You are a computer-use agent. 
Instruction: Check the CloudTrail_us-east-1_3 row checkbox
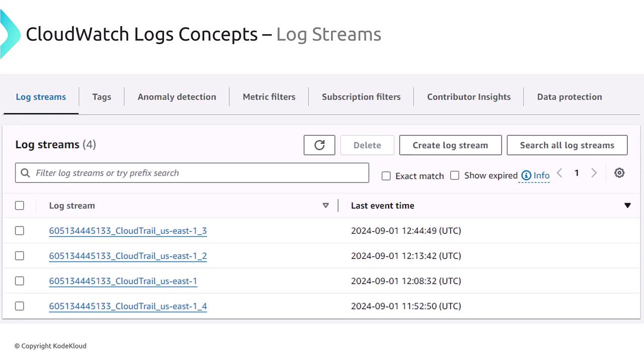click(20, 231)
